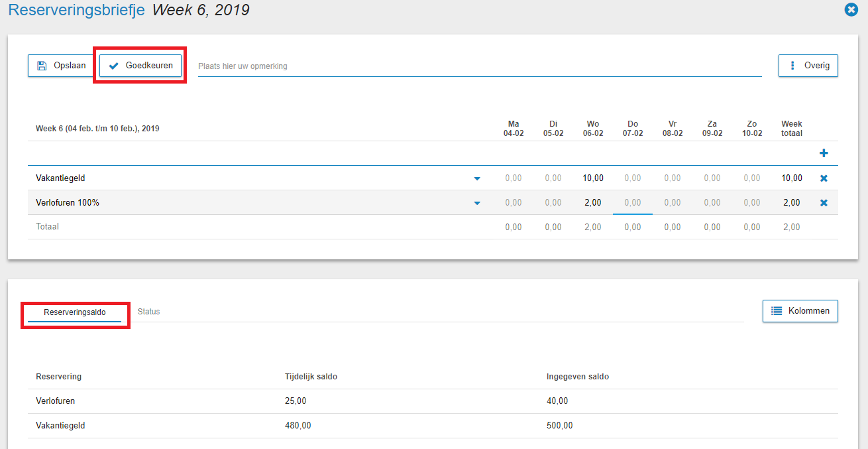Image resolution: width=868 pixels, height=449 pixels.
Task: Click Vakantiegeld ingegeven saldo 500,00
Action: click(x=560, y=426)
